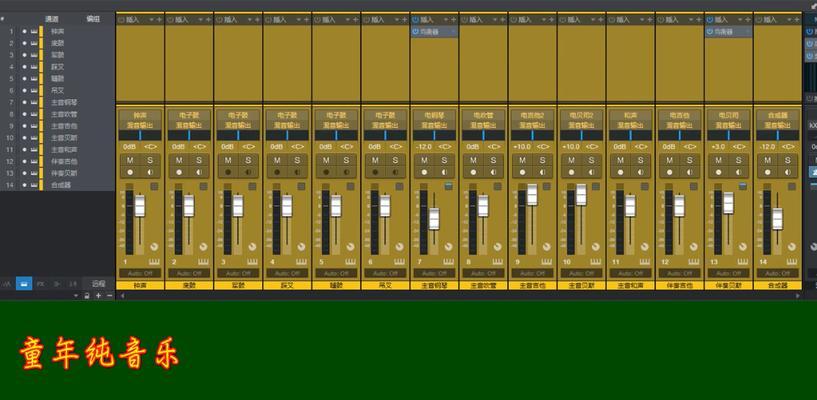817x400 pixels.
Task: Click the right arrow of the mixer scrollbar
Action: click(797, 295)
